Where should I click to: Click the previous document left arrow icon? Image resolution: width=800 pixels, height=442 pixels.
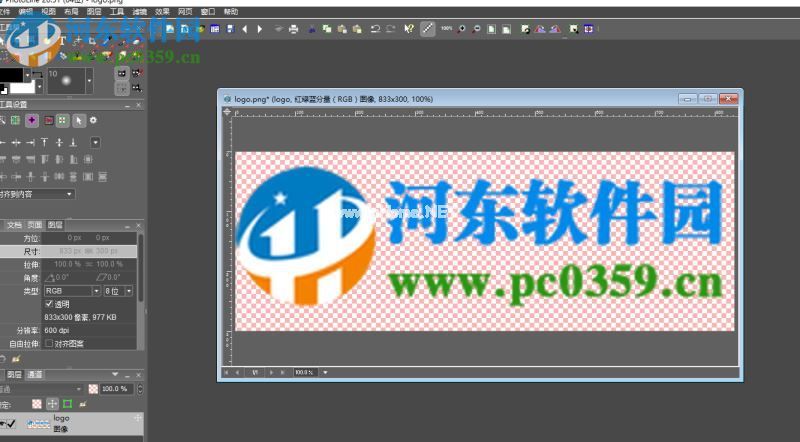245,29
